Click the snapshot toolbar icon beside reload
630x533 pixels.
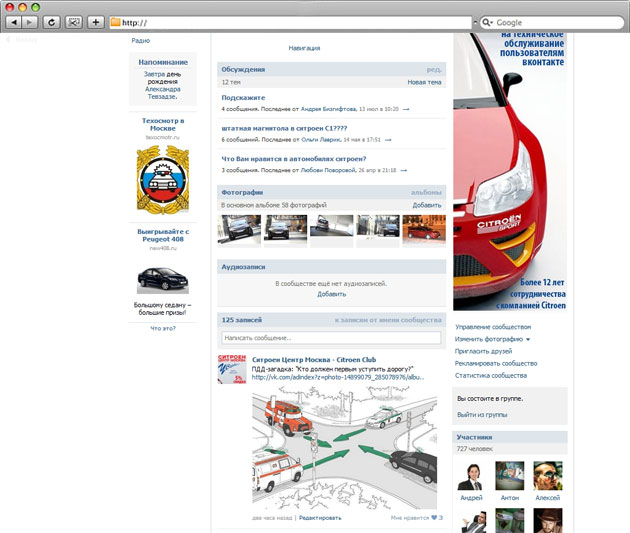pyautogui.click(x=74, y=22)
